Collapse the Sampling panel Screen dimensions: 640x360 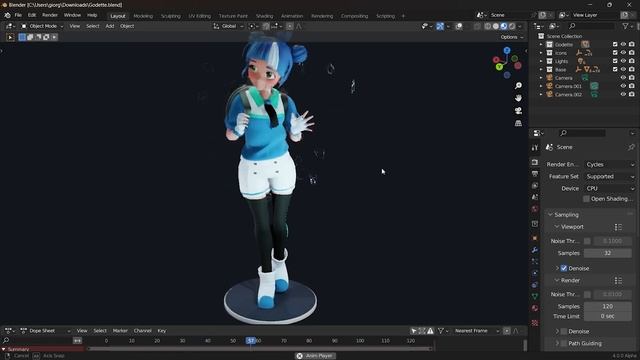pos(550,215)
